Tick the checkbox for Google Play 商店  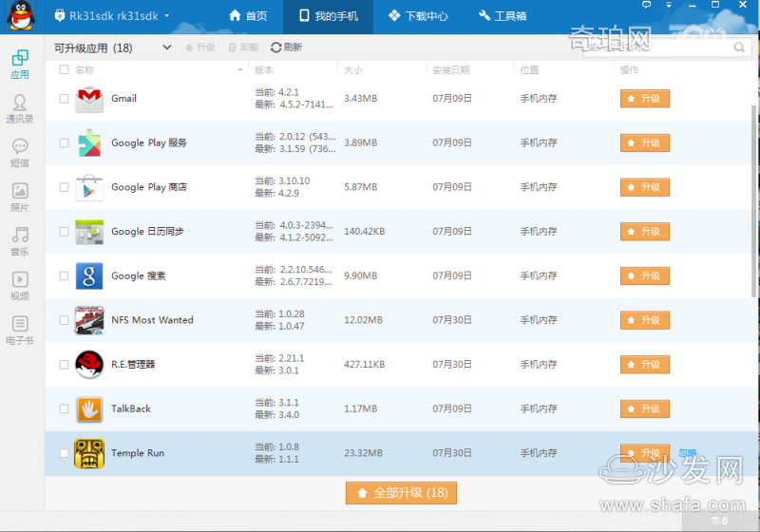(64, 187)
